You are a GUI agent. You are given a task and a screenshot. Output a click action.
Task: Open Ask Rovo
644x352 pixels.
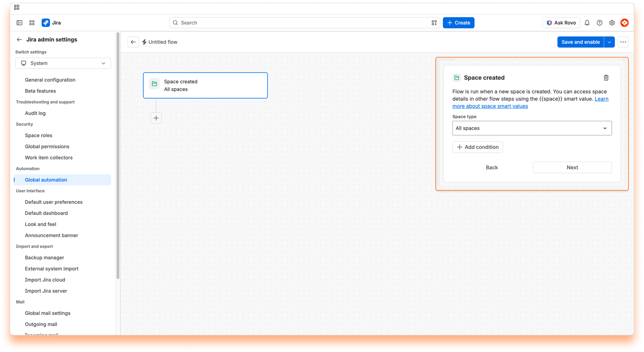click(561, 23)
